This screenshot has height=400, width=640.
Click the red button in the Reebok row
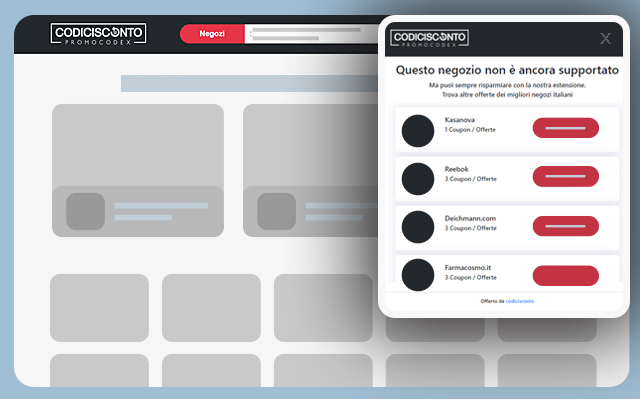click(x=566, y=176)
